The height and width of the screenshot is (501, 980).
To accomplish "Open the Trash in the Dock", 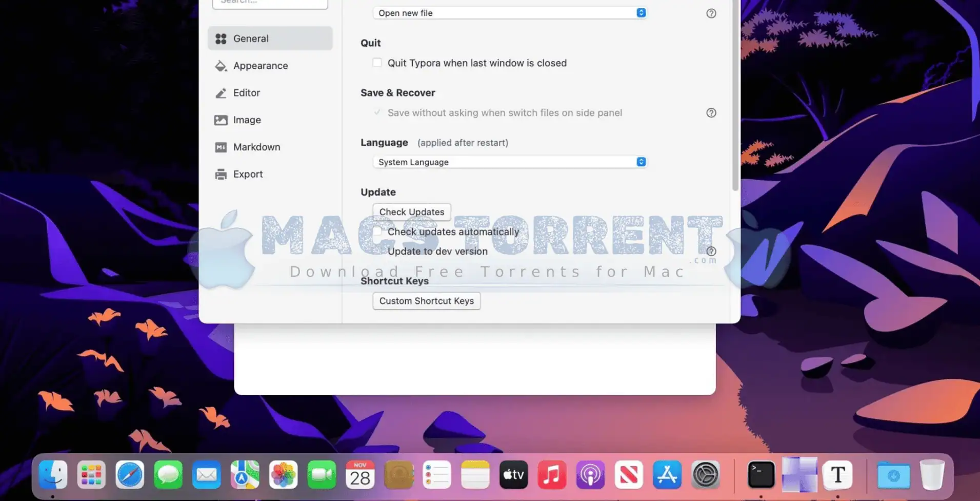I will (932, 474).
